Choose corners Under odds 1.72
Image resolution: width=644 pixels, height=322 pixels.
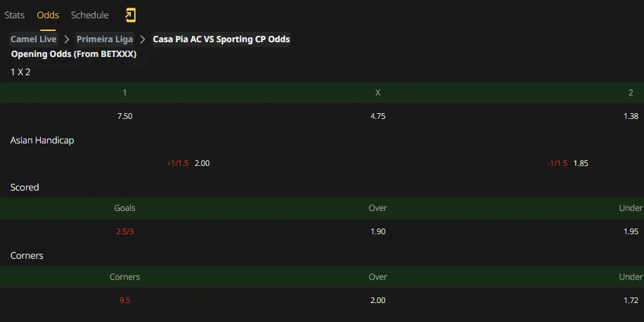pos(631,301)
